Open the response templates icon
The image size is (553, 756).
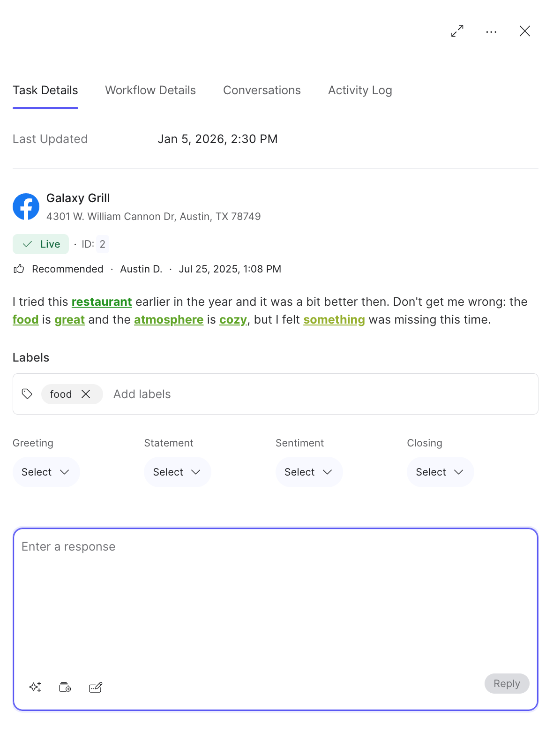65,687
